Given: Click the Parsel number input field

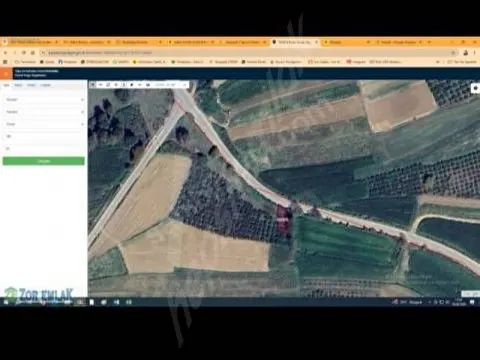Looking at the screenshot, I should 44,148.
